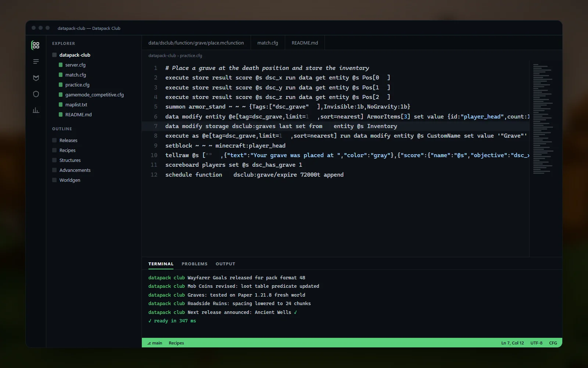This screenshot has width=588, height=368.
Task: Open gamemode_competitive.cfg in the explorer
Action: coord(94,95)
